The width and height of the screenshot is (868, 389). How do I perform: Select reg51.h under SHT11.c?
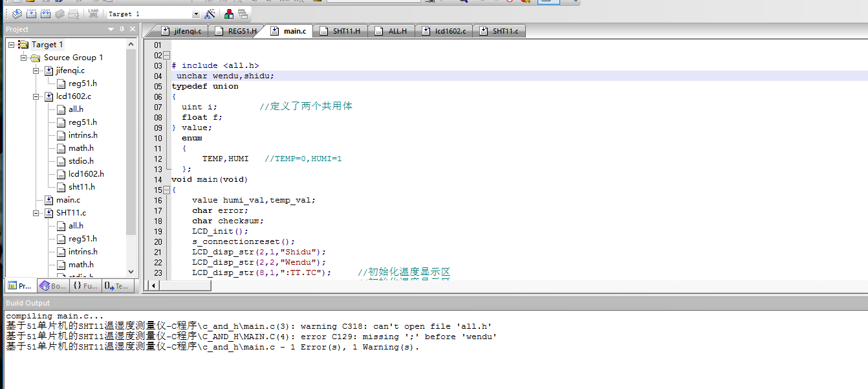[x=82, y=239]
